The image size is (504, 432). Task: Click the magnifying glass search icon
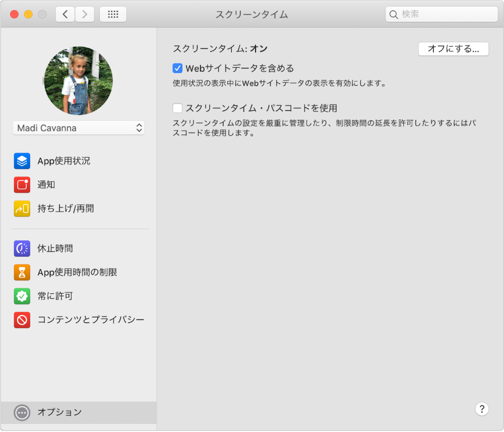pyautogui.click(x=394, y=15)
